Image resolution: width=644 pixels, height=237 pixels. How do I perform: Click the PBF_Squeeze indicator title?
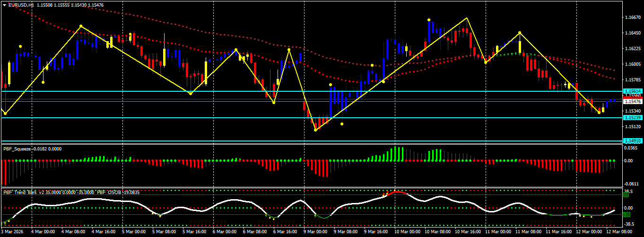[x=17, y=149]
